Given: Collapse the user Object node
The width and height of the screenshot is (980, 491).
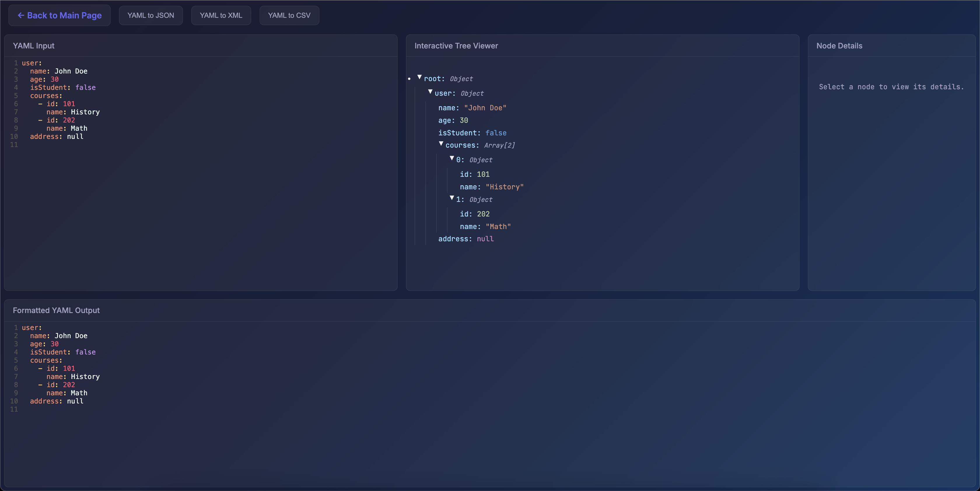Looking at the screenshot, I should 430,92.
